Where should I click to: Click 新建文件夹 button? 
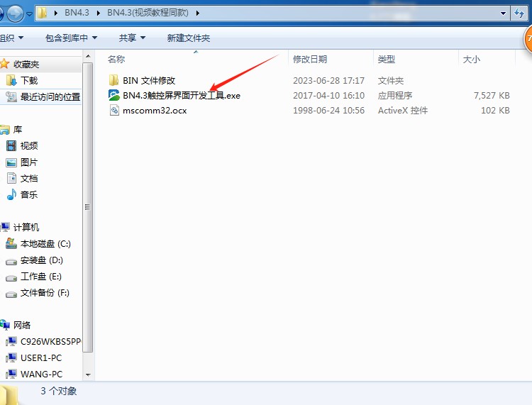[x=188, y=38]
